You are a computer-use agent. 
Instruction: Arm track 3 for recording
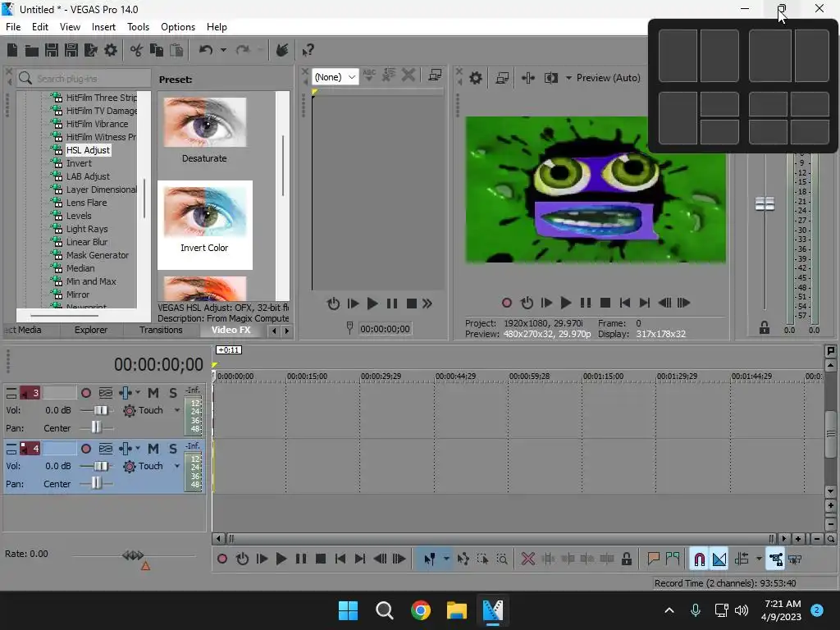(85, 393)
